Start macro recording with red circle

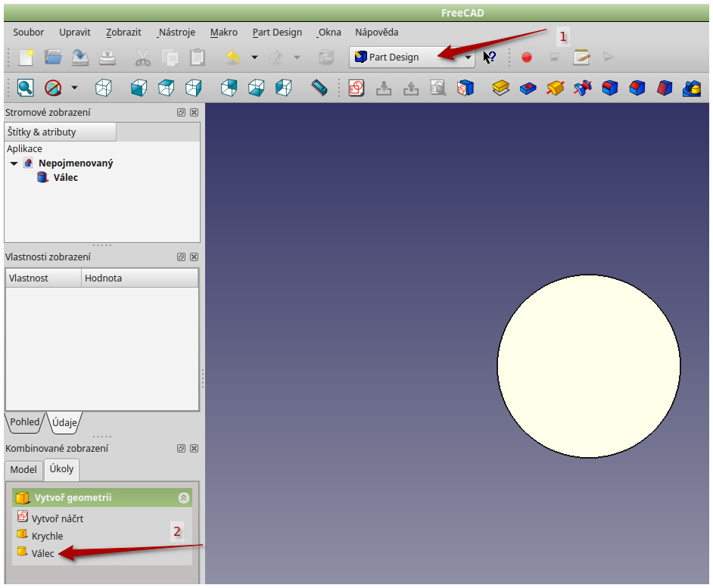pyautogui.click(x=527, y=57)
